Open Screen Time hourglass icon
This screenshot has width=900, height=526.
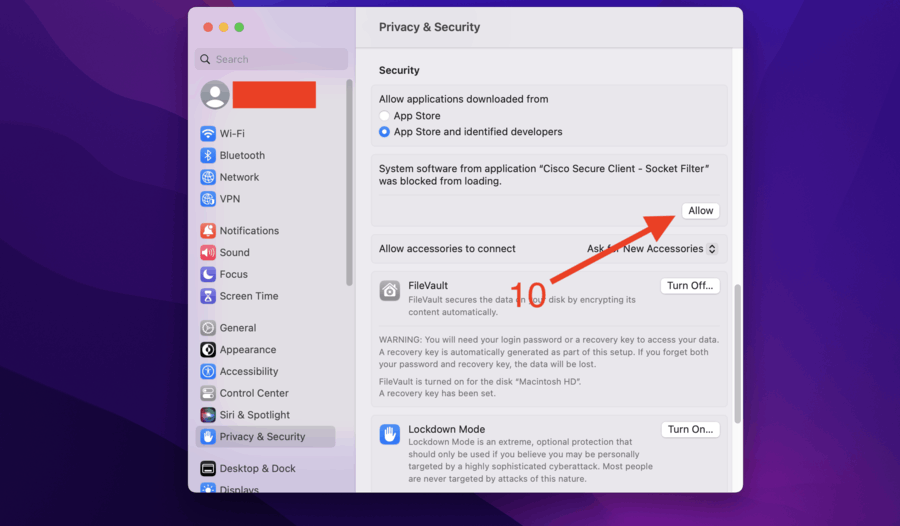[x=208, y=296]
